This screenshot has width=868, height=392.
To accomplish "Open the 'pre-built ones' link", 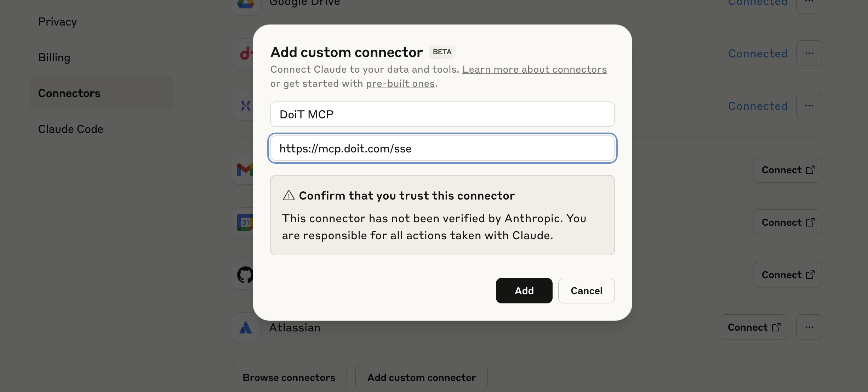I will tap(400, 84).
